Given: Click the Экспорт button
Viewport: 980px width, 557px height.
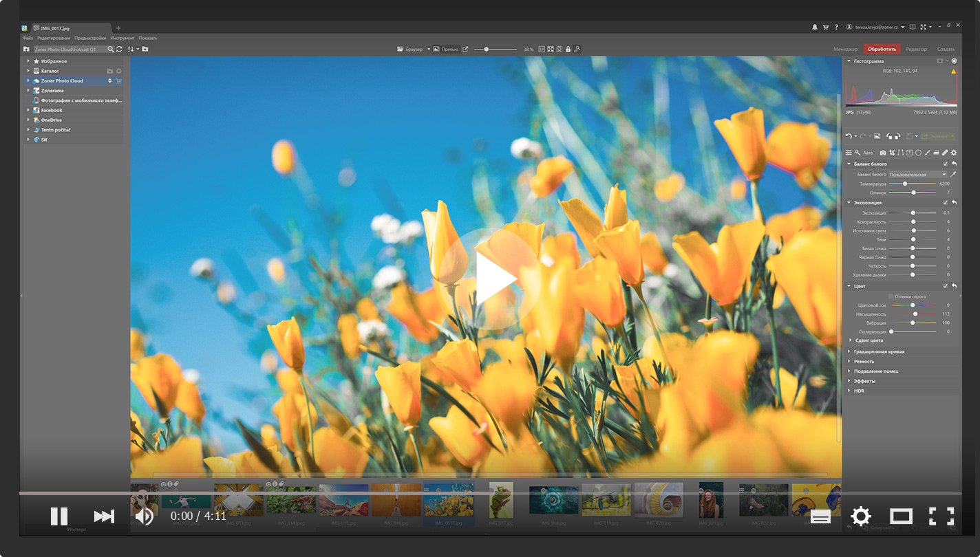Looking at the screenshot, I should tap(939, 136).
